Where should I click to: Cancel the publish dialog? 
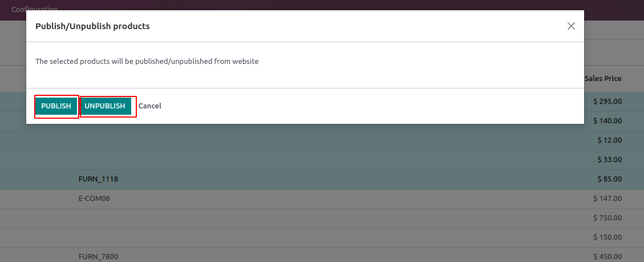click(x=150, y=106)
